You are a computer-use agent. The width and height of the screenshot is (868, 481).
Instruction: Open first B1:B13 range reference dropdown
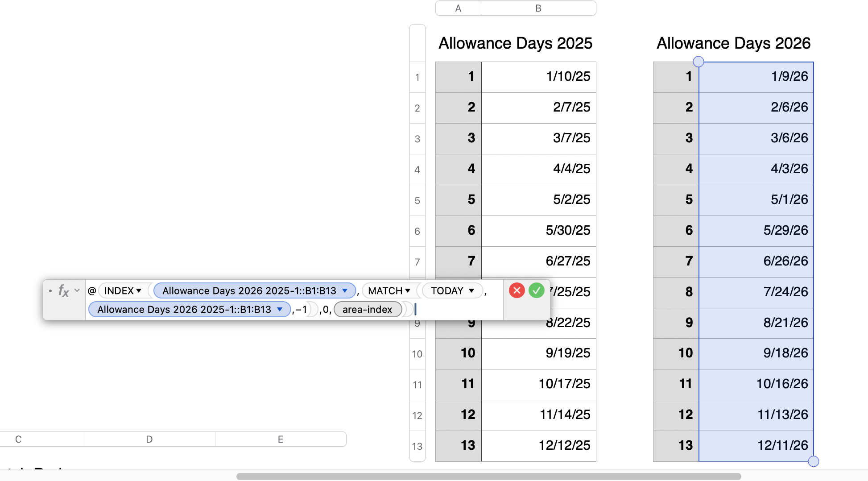point(345,291)
